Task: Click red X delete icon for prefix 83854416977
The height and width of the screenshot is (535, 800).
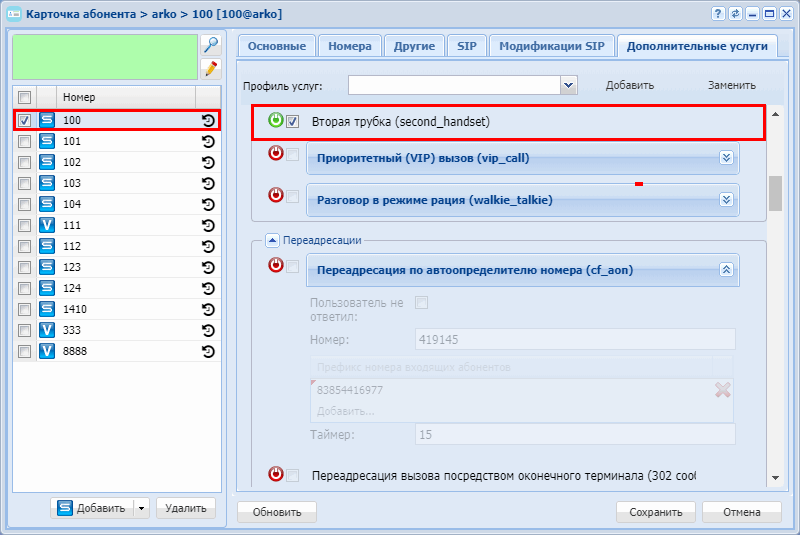Action: point(722,390)
